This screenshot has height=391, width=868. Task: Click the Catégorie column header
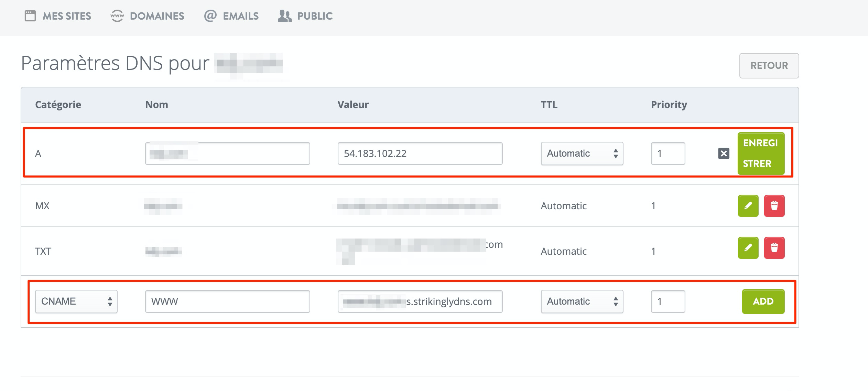tap(58, 105)
